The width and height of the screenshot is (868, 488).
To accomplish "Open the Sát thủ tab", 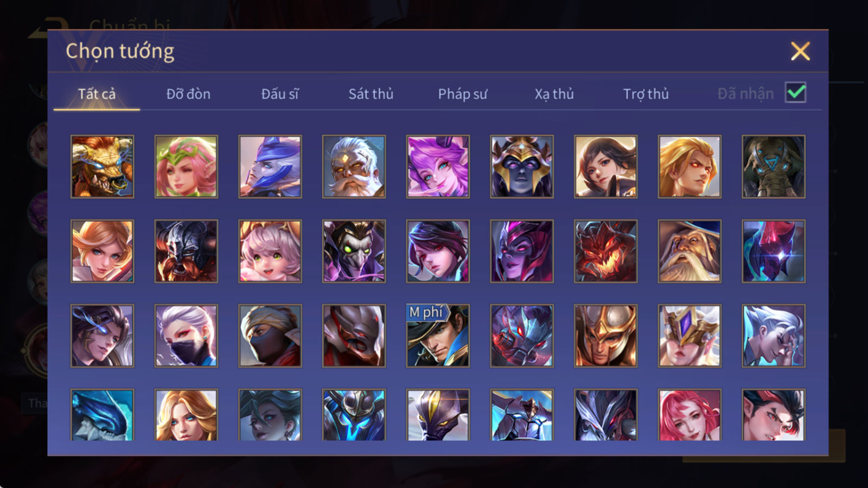I will pyautogui.click(x=371, y=94).
